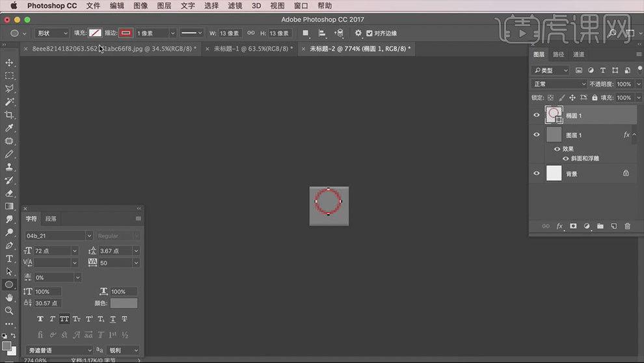
Task: Click the width W input field
Action: (x=230, y=33)
